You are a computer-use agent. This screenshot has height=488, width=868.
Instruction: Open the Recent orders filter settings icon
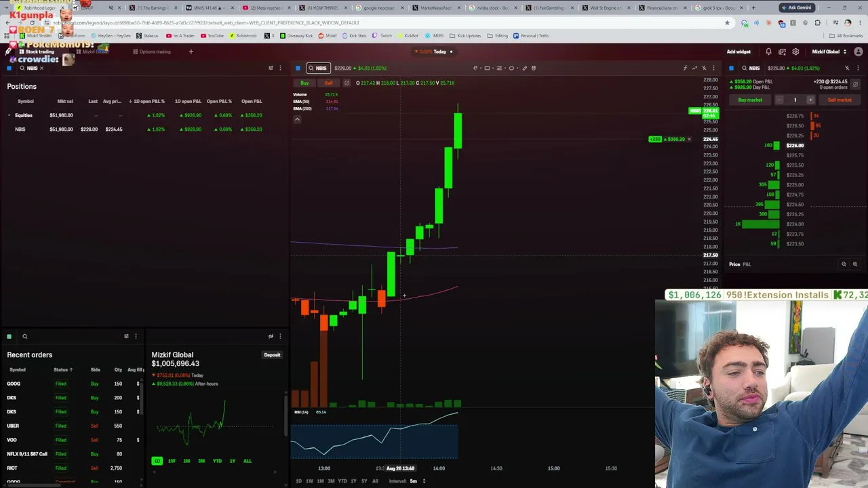pos(126,336)
